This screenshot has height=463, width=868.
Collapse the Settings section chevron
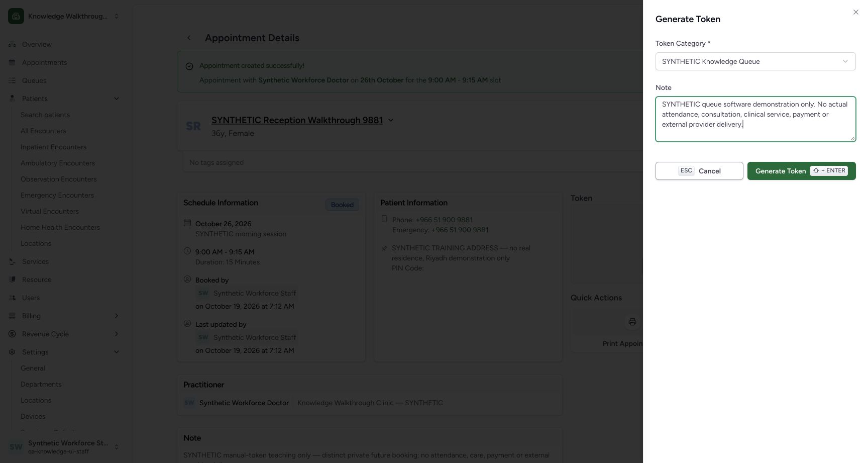[x=117, y=352]
